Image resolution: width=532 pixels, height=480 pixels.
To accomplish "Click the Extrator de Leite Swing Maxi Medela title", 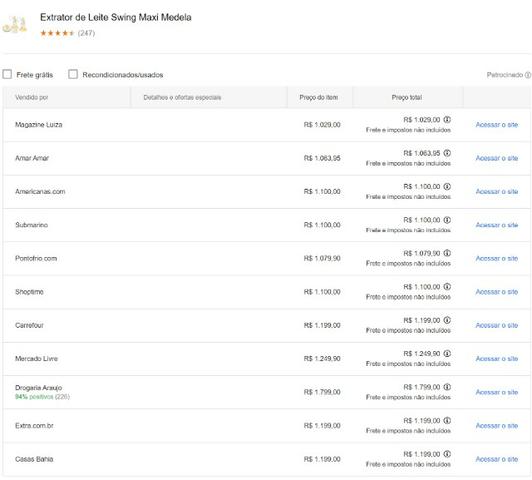I will point(116,17).
